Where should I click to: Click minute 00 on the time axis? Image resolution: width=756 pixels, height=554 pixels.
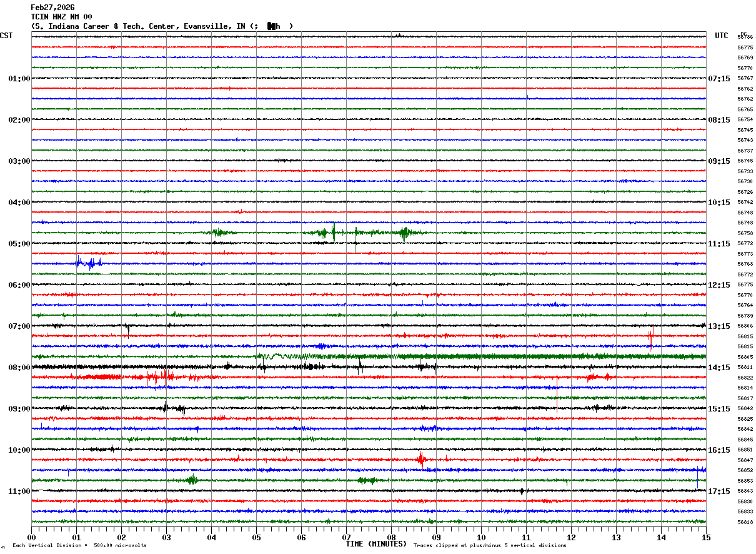coord(31,537)
